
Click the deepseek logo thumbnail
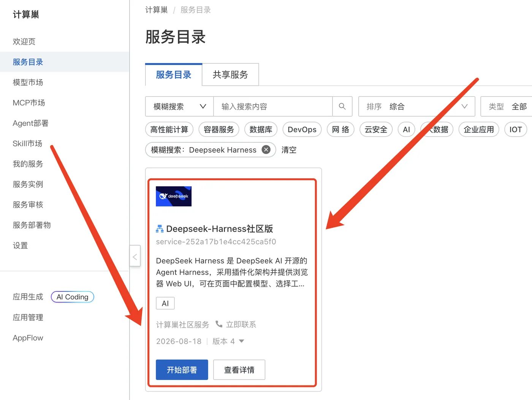[174, 196]
